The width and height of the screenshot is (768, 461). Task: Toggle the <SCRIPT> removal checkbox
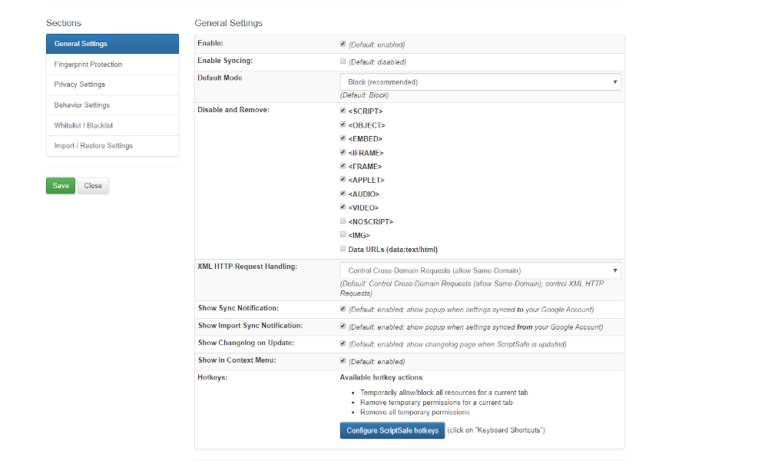click(x=343, y=111)
